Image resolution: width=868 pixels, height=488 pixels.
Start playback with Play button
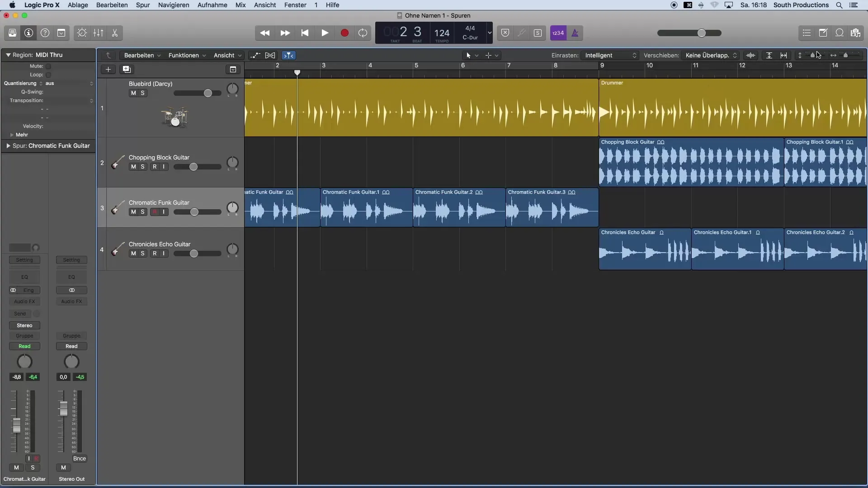coord(325,33)
